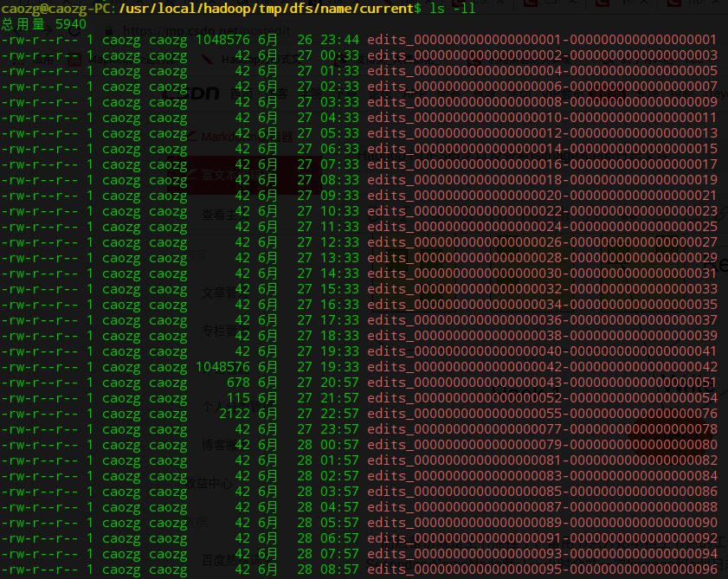Select file name ending in 034-0000000000000000035
This screenshot has height=579, width=728.
coord(542,305)
